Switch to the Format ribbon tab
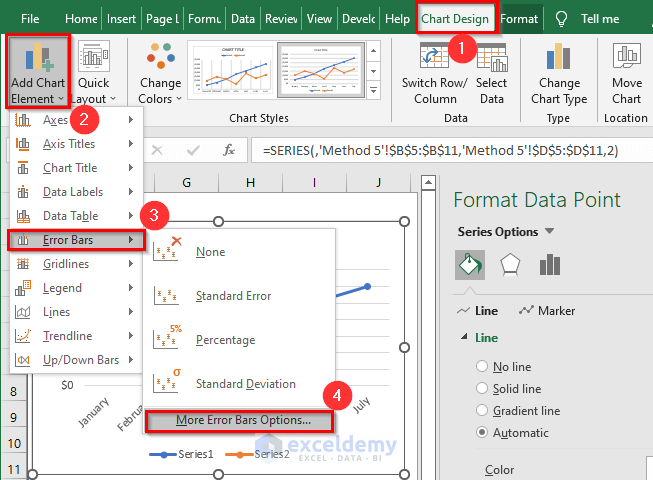653x480 pixels. [519, 19]
